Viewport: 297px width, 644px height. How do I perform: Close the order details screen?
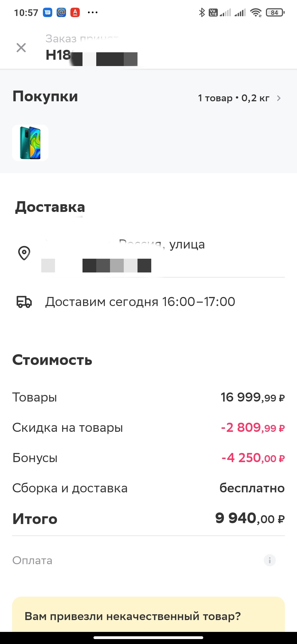(x=21, y=48)
